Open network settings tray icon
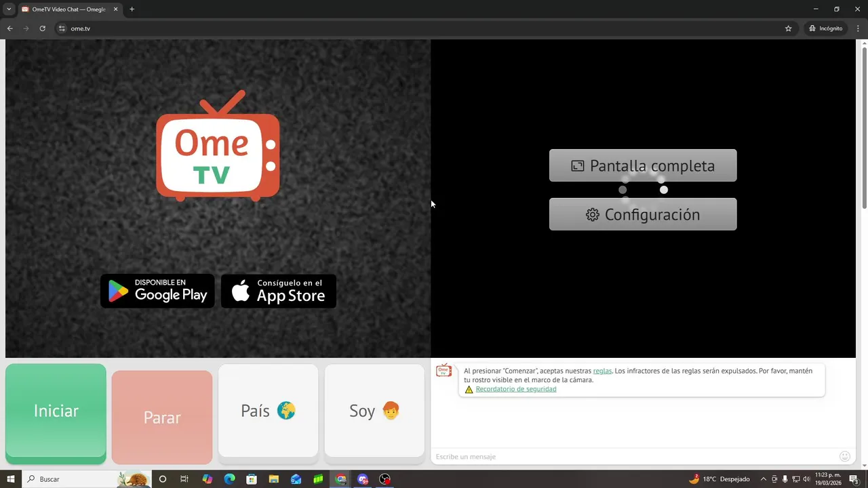The height and width of the screenshot is (488, 868). [796, 479]
